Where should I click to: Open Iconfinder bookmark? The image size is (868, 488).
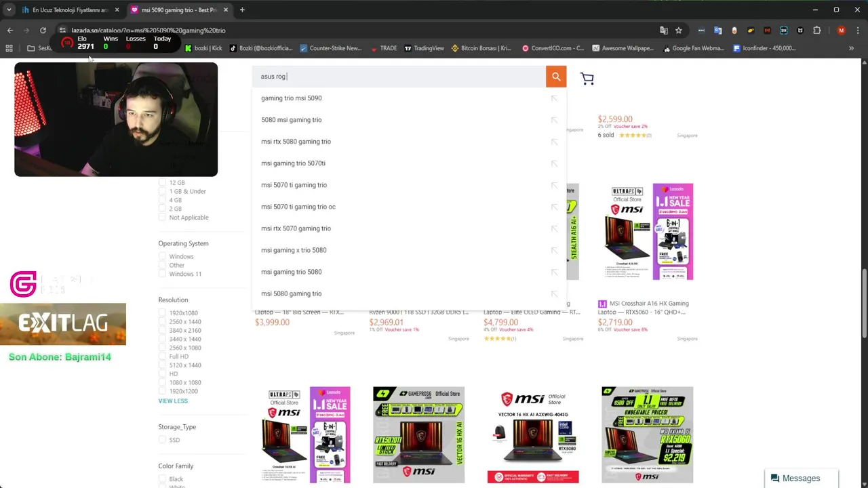(x=764, y=48)
